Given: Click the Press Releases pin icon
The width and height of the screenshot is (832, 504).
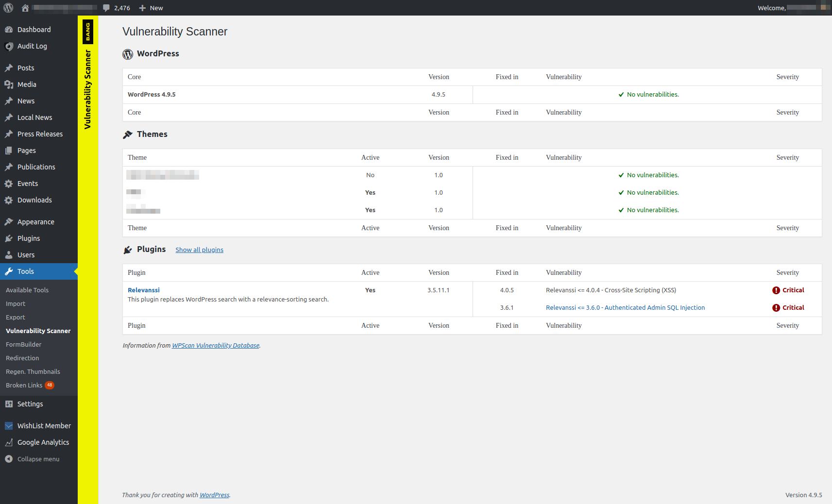Looking at the screenshot, I should (9, 134).
